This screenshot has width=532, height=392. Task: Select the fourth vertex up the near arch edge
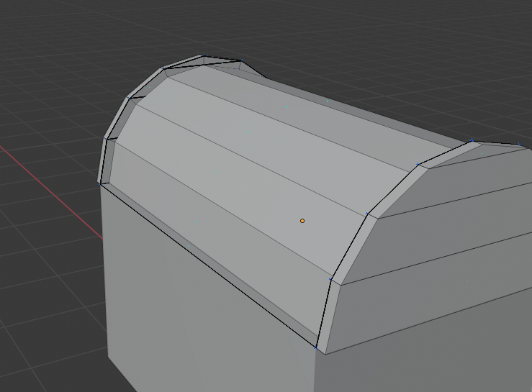coord(418,164)
